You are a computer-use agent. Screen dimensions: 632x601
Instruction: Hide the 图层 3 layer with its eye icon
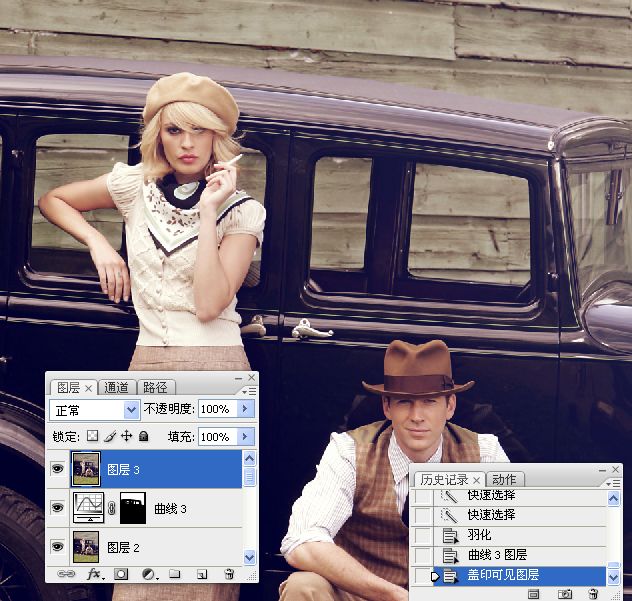(x=58, y=468)
